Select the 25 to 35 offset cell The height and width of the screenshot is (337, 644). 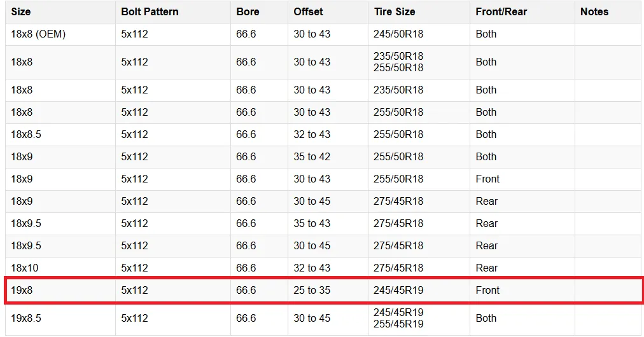click(312, 291)
